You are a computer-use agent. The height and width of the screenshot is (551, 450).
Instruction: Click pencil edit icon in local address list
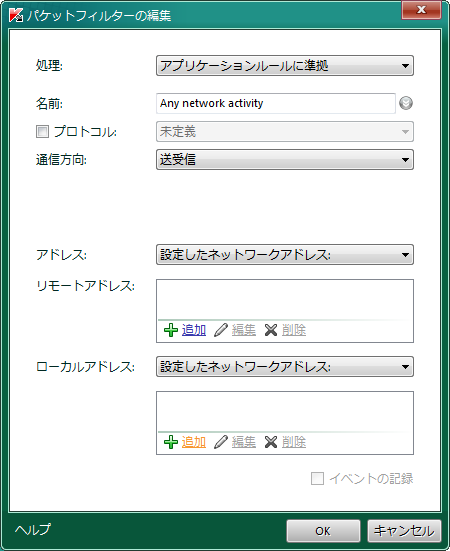coord(221,442)
